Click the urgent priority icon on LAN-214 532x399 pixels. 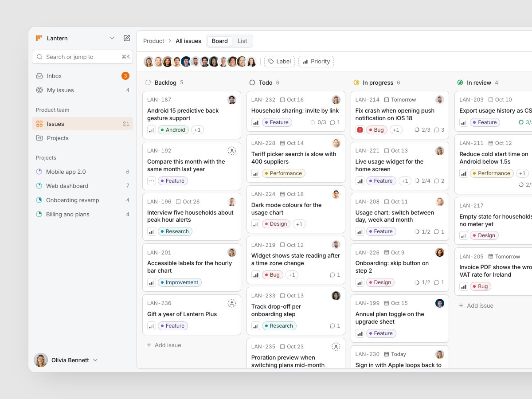[360, 130]
